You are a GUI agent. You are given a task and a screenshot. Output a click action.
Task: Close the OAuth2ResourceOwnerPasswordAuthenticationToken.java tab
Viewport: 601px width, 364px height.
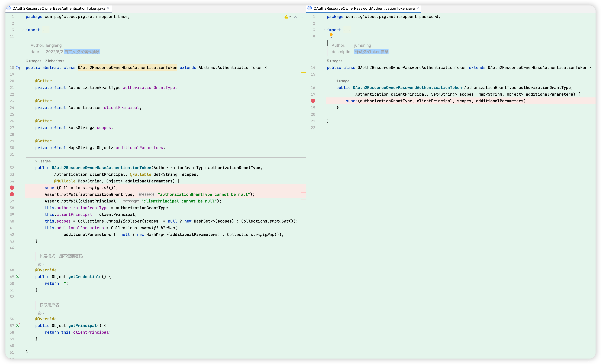click(418, 8)
